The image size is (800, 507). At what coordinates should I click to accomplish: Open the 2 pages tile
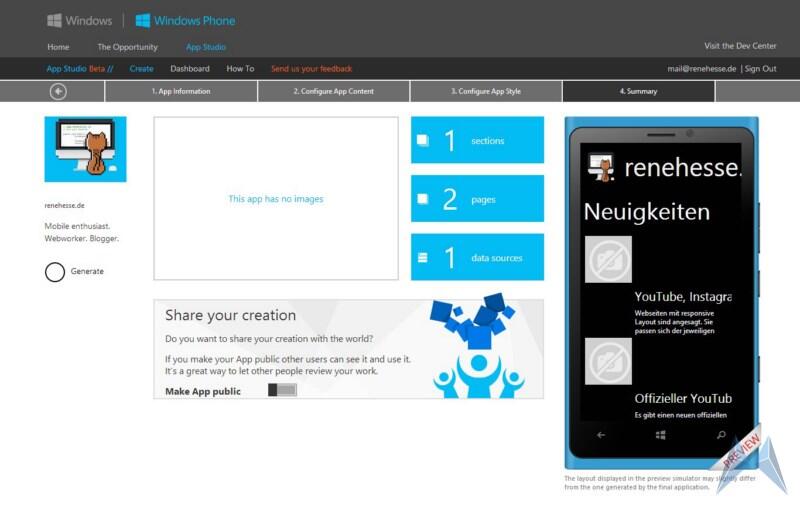tap(477, 199)
